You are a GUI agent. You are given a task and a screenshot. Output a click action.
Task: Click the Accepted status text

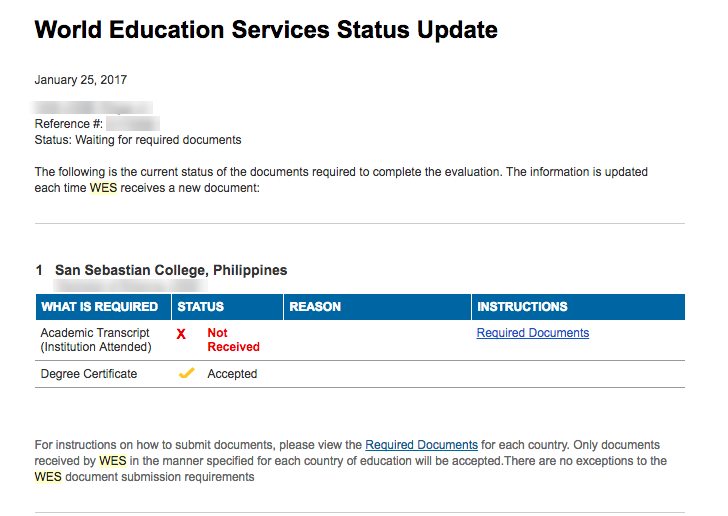(232, 374)
